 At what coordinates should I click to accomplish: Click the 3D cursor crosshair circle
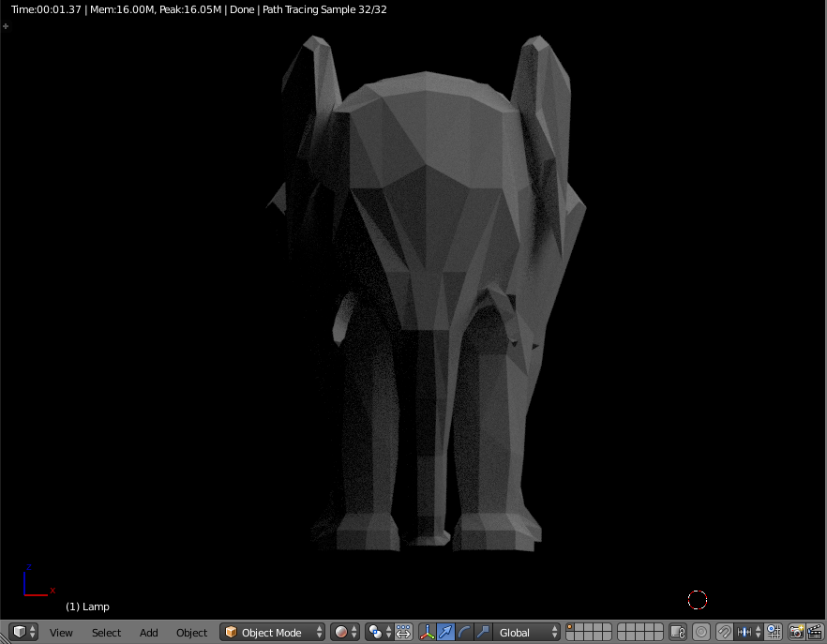pyautogui.click(x=698, y=600)
